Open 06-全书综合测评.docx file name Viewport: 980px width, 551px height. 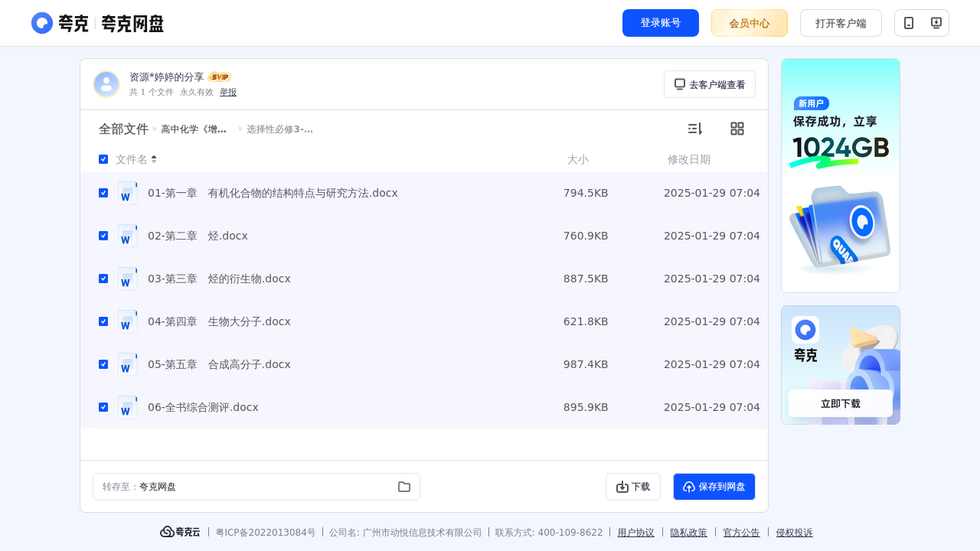pos(203,407)
